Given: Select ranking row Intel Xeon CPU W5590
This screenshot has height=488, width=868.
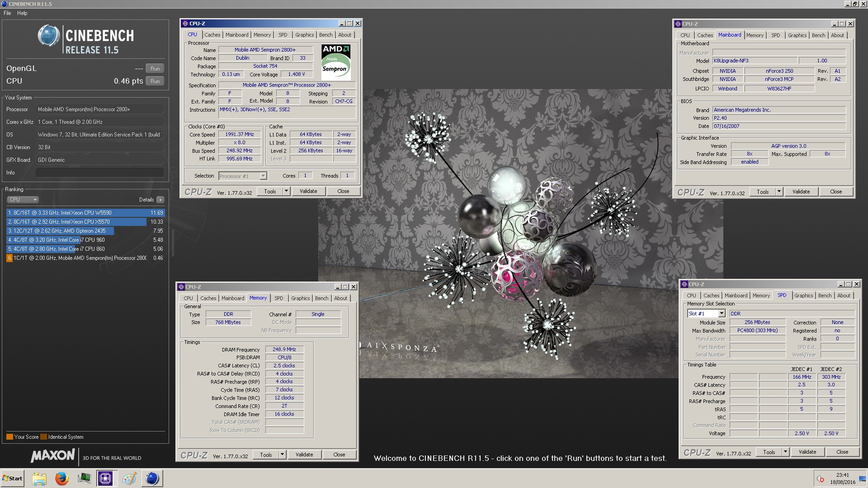Looking at the screenshot, I should pos(85,213).
